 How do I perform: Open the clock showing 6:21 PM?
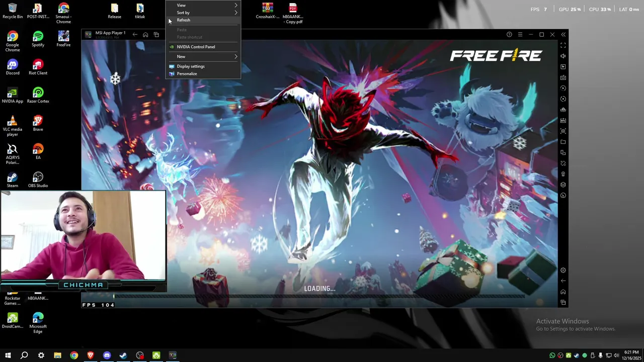pos(631,355)
